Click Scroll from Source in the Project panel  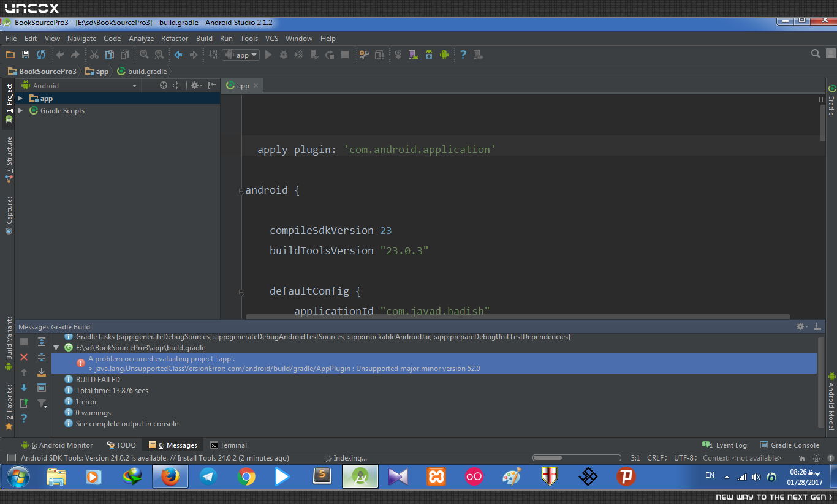coord(164,86)
